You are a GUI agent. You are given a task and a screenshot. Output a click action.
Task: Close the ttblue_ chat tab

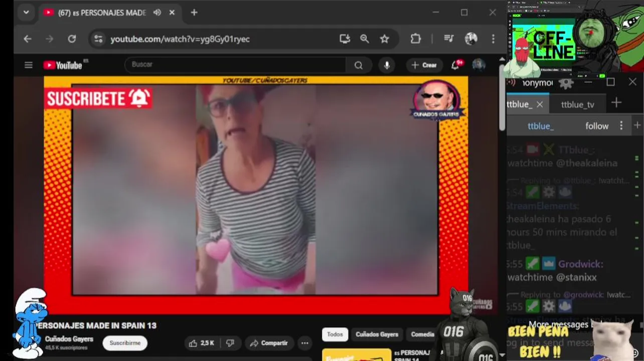(540, 104)
